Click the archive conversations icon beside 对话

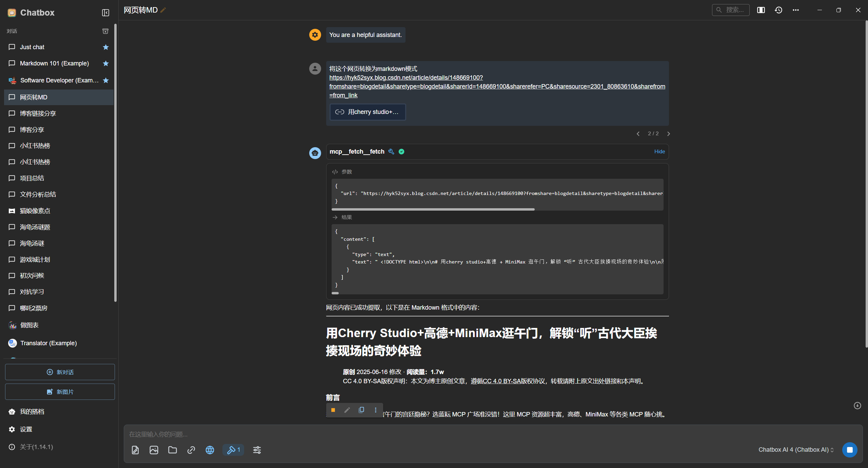105,31
